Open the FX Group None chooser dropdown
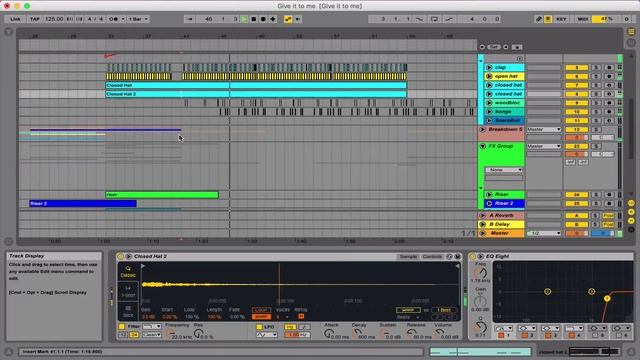The image size is (640, 360). click(x=504, y=170)
